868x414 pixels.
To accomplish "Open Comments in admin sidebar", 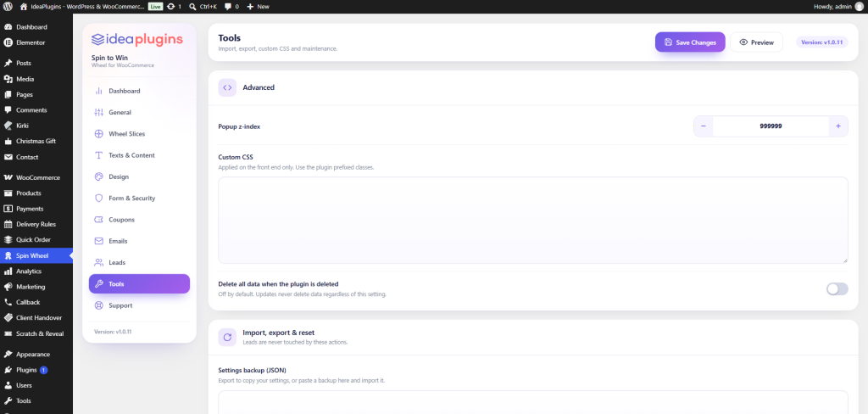I will click(36, 109).
